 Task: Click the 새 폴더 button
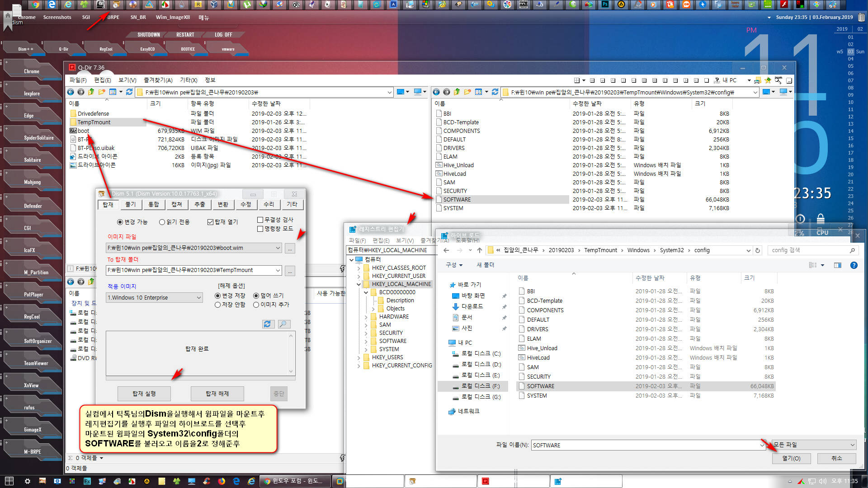[486, 265]
